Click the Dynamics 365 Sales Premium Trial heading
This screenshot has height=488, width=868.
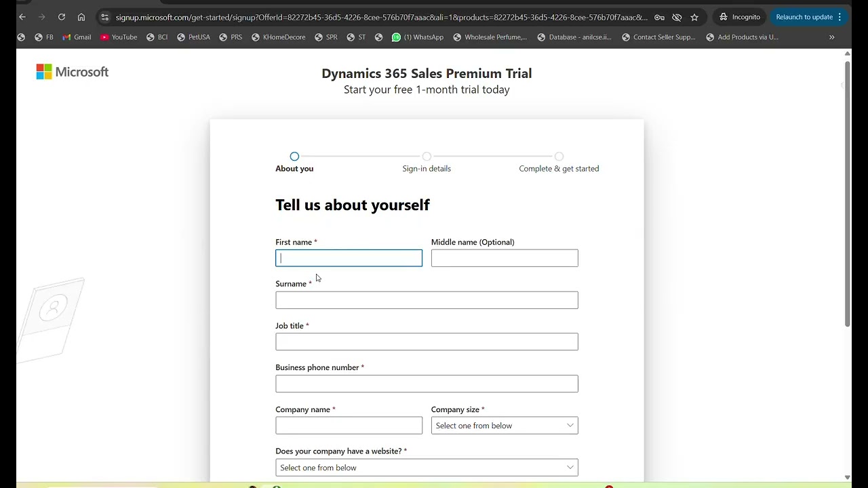[x=427, y=73]
